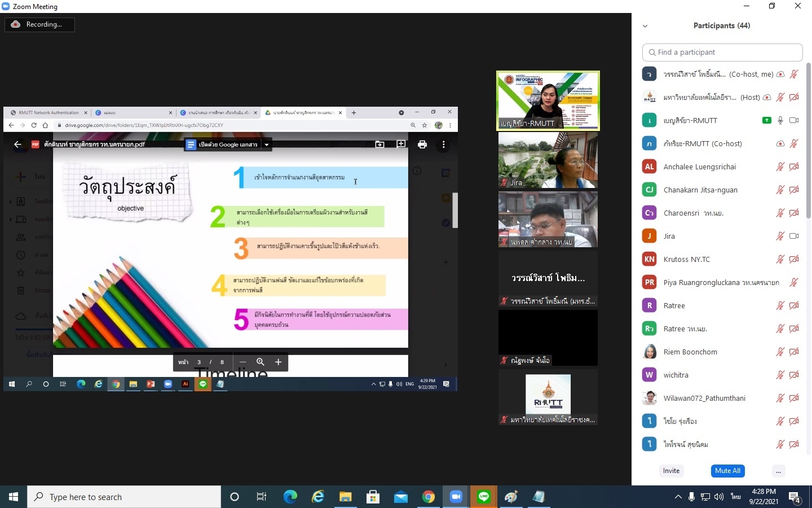Click the shared Chrome address bar URL
Image resolution: width=812 pixels, height=508 pixels.
tap(144, 125)
